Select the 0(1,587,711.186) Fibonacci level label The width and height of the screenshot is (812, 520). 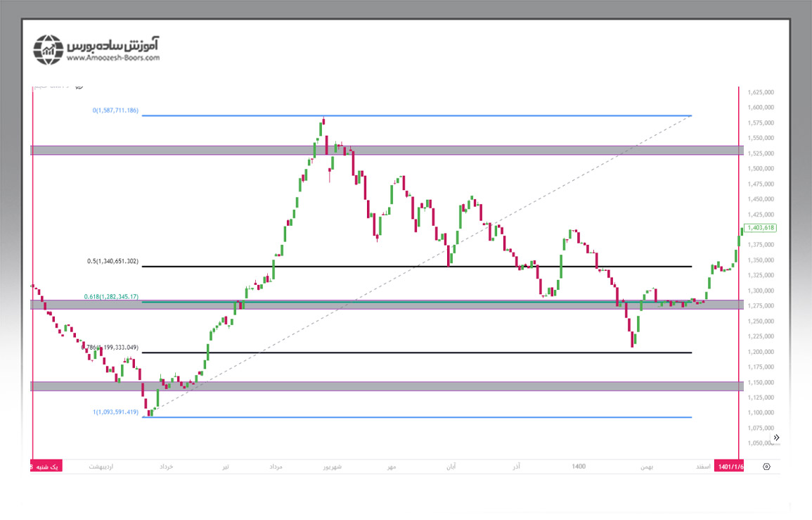115,111
